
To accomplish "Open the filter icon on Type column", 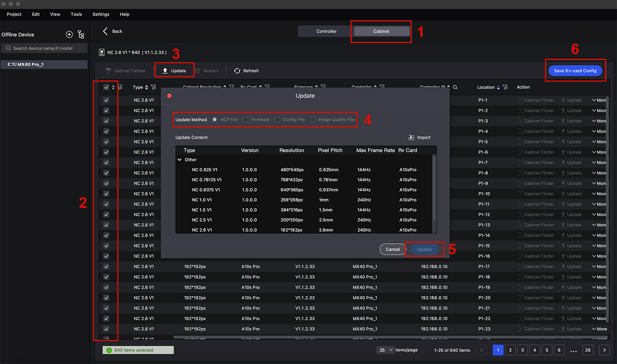I will click(x=153, y=87).
